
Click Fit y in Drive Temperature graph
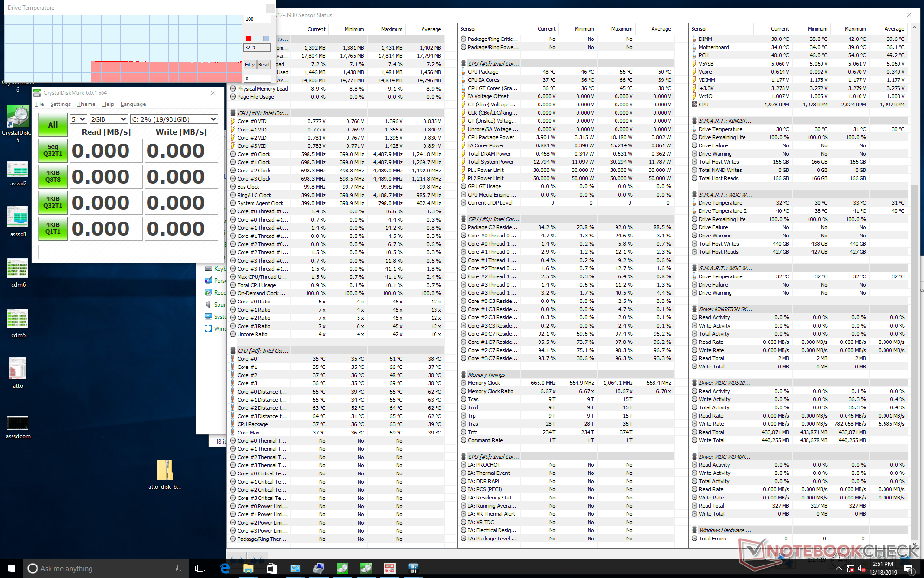pyautogui.click(x=250, y=65)
